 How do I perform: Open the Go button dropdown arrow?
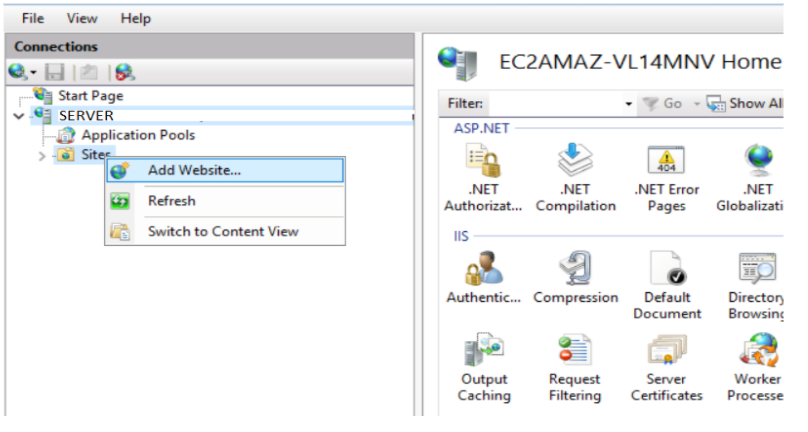coord(697,104)
